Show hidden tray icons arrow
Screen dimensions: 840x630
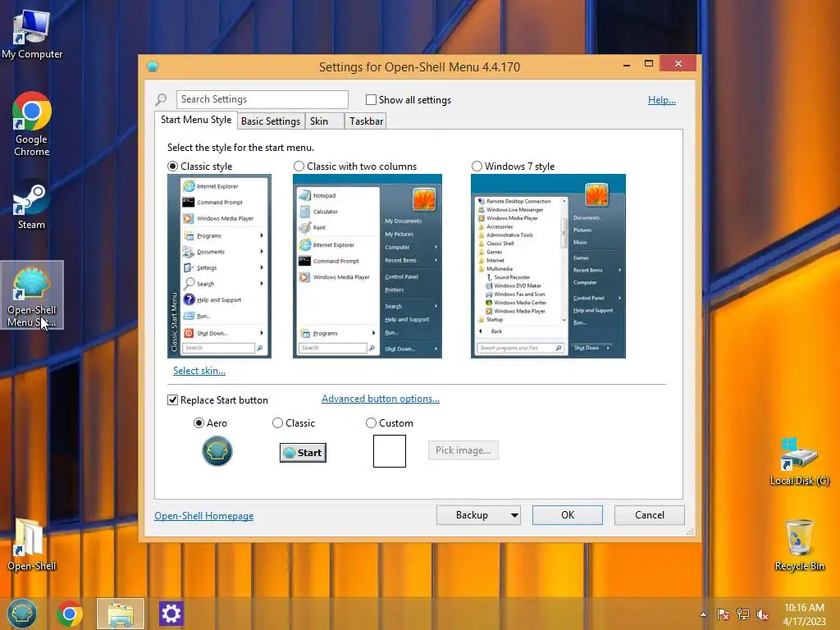click(x=703, y=614)
